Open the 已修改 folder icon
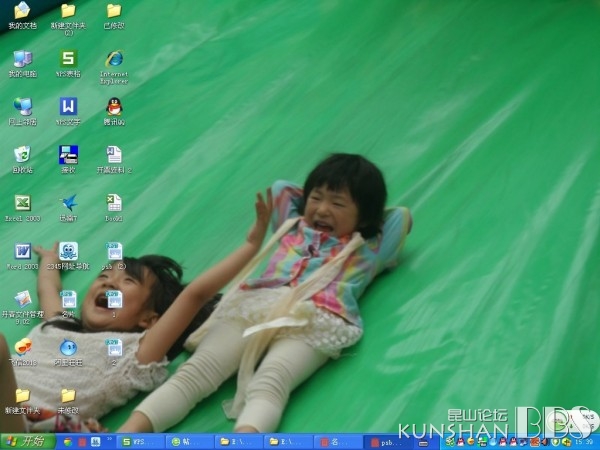 [x=114, y=16]
